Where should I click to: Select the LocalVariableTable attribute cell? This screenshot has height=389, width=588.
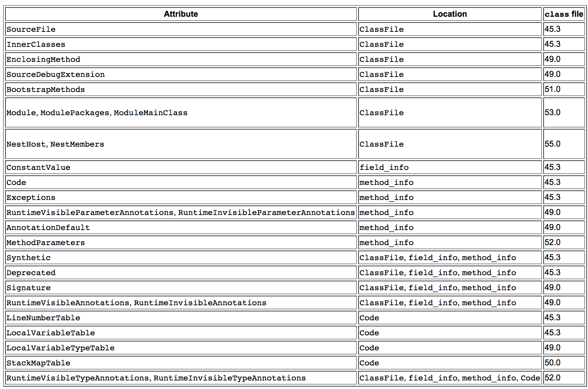click(x=181, y=333)
